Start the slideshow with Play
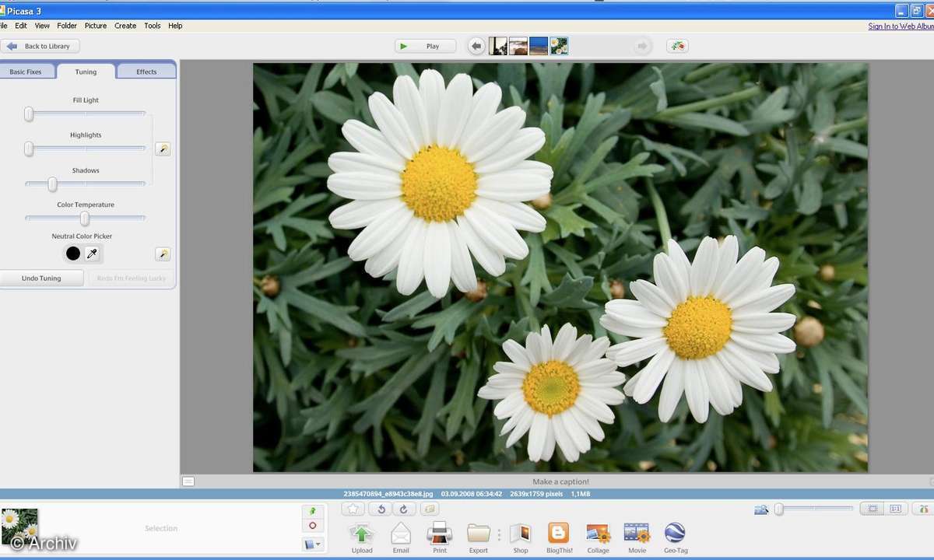 425,46
